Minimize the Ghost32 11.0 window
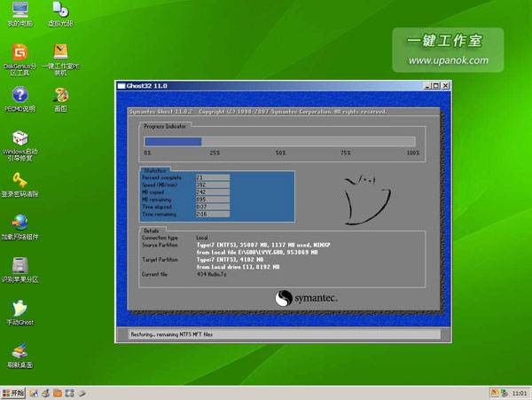The width and height of the screenshot is (532, 400). tap(426, 85)
